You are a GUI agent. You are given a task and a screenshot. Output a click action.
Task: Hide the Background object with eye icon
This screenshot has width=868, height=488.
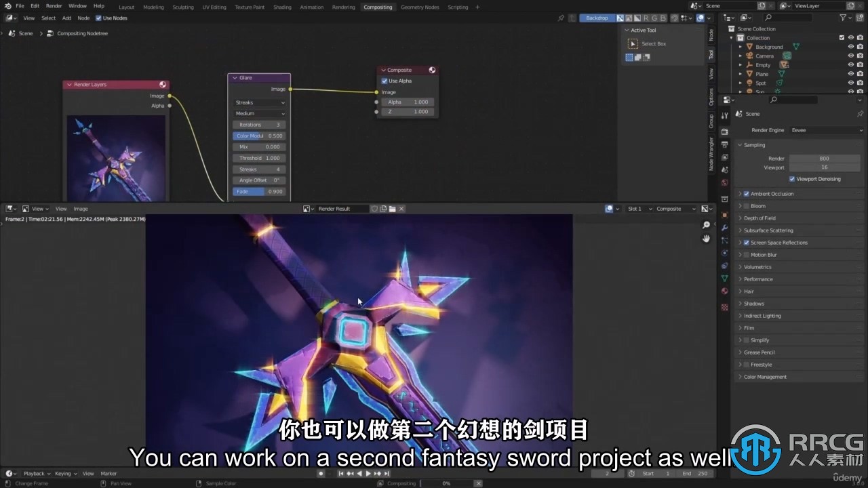[850, 47]
